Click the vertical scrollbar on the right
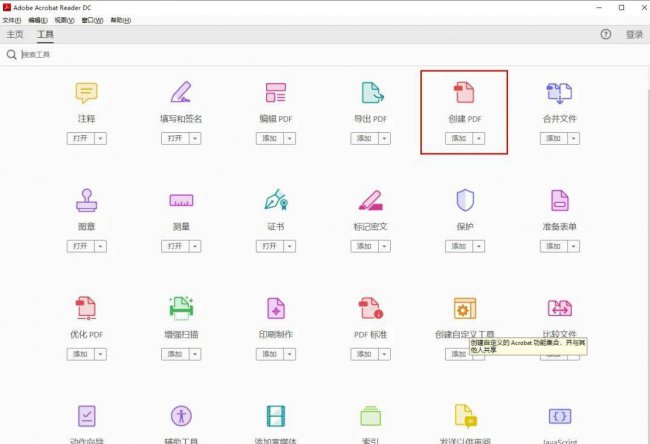This screenshot has width=650, height=444. tap(648, 255)
